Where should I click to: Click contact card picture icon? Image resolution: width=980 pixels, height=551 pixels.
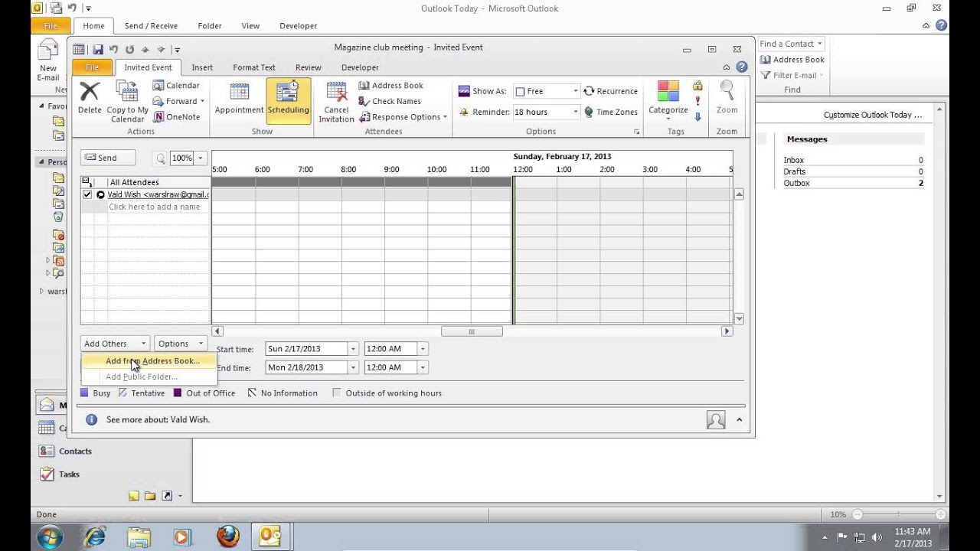coord(716,419)
